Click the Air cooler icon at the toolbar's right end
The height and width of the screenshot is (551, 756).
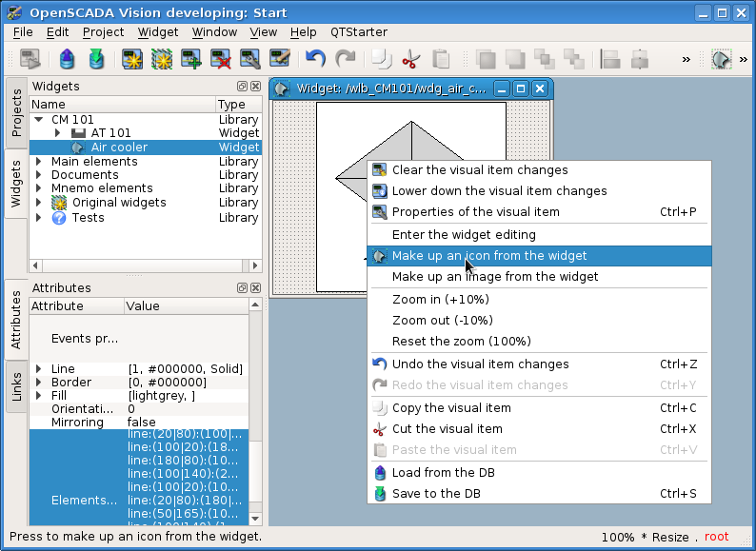(x=722, y=59)
